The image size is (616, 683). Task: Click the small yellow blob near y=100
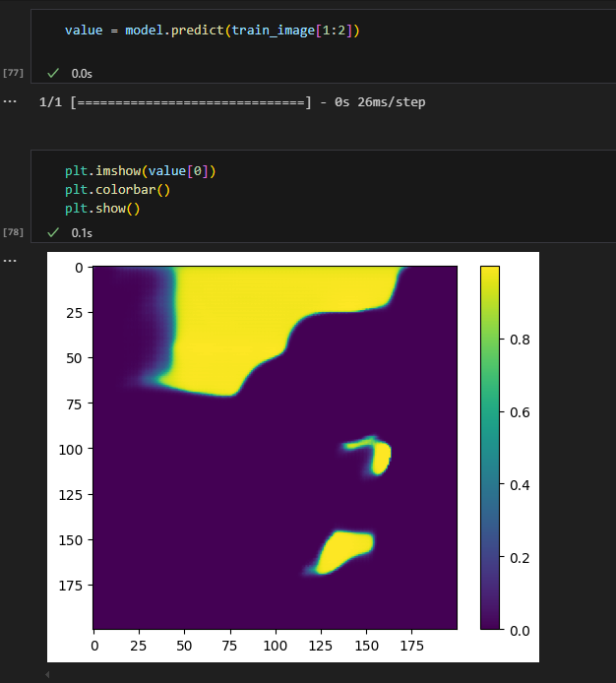(381, 459)
